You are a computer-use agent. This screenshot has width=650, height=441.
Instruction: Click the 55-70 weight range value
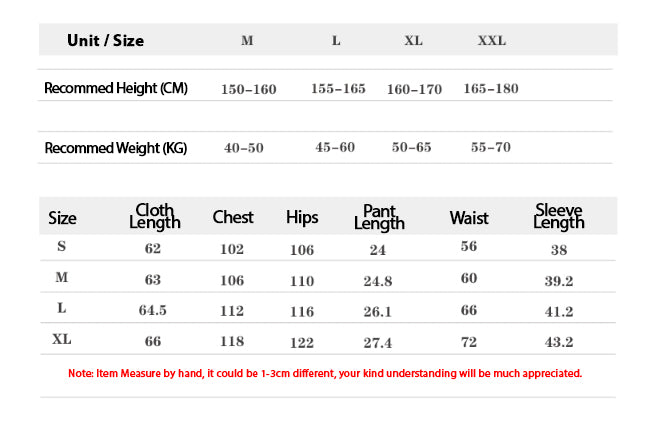[491, 147]
